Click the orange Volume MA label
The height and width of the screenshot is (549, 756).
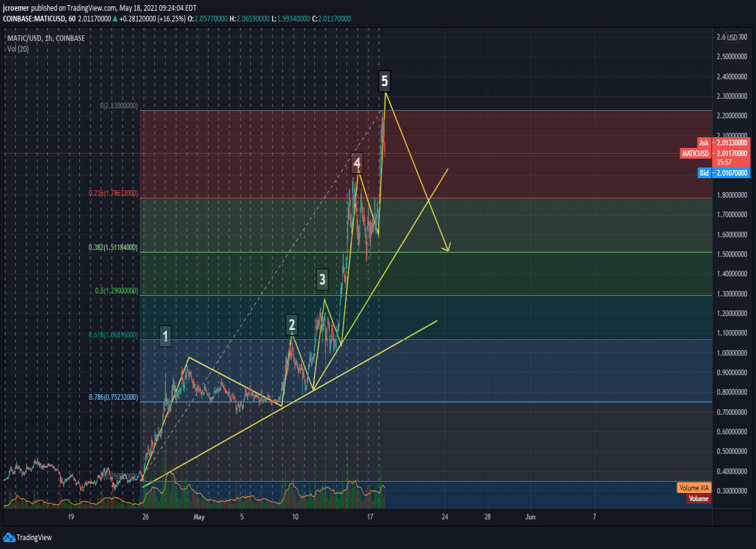click(694, 488)
